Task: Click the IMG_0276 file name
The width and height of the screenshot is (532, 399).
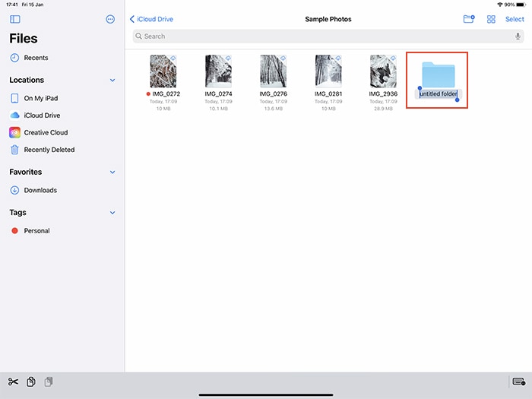Action: point(274,94)
